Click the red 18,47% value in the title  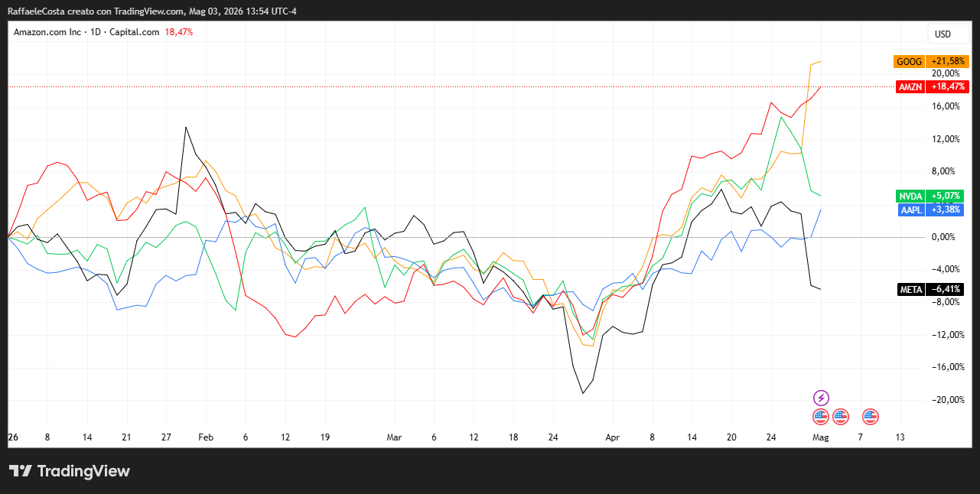click(x=179, y=32)
